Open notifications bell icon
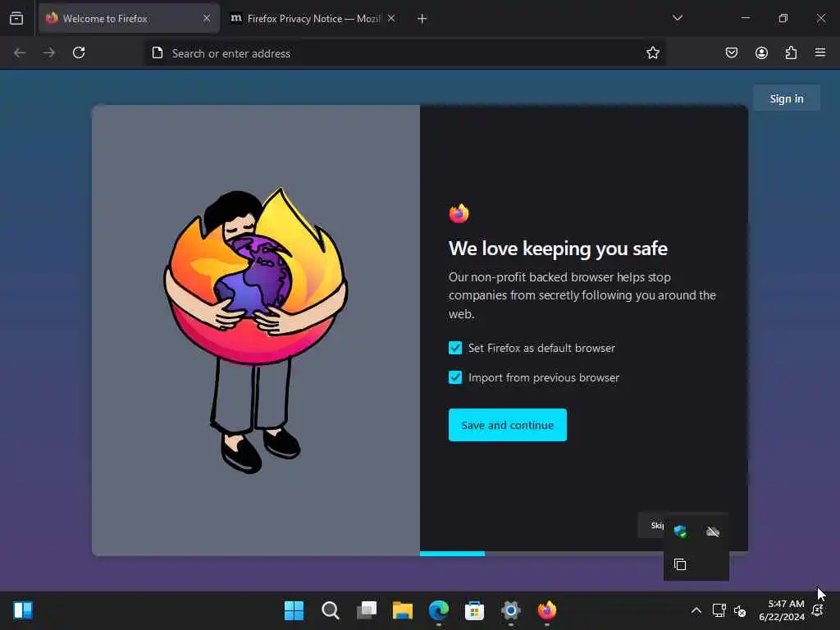Image resolution: width=840 pixels, height=630 pixels. pos(818,610)
